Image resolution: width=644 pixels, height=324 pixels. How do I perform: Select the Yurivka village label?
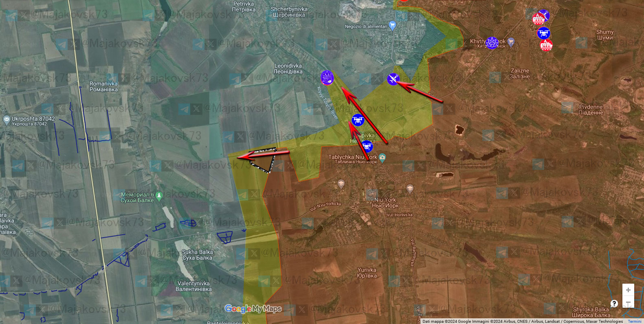tap(367, 273)
